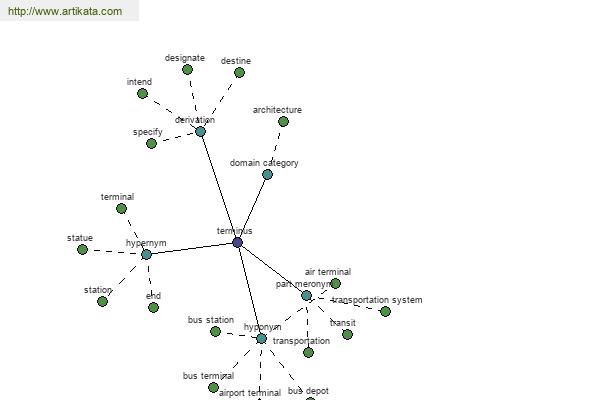Viewport: 600px width, 400px height.
Task: Select the intend word node
Action: 142,94
